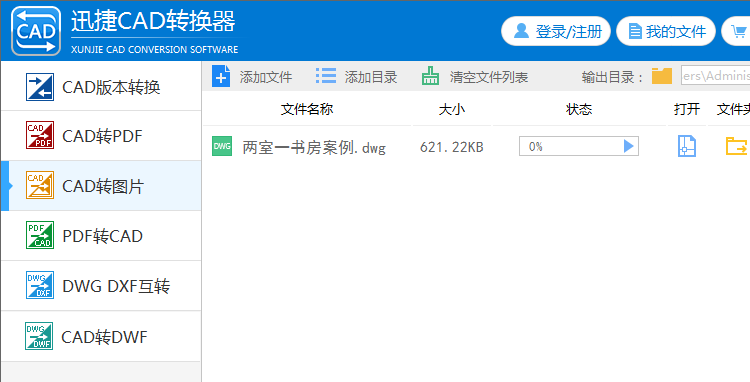Viewport: 750px width, 382px height.
Task: Click the shopping cart button
Action: pyautogui.click(x=737, y=32)
